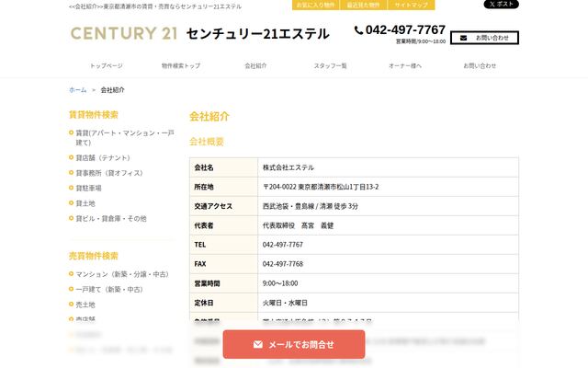Click header phone number 042-497-7767
The image size is (588, 368).
click(405, 29)
